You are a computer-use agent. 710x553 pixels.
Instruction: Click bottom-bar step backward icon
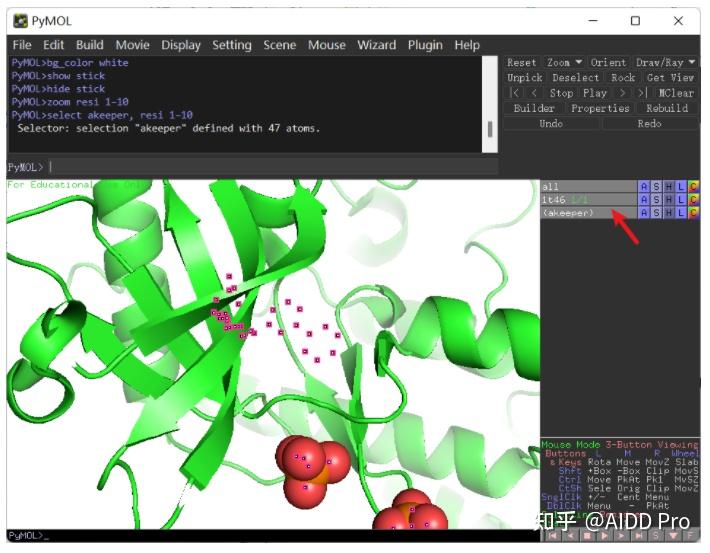point(570,536)
